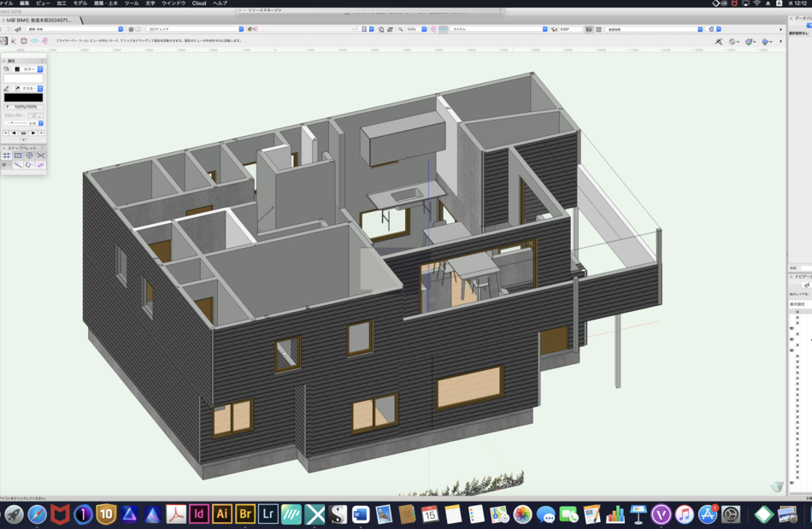Open the モデル menu
812x529 pixels.
point(79,3)
